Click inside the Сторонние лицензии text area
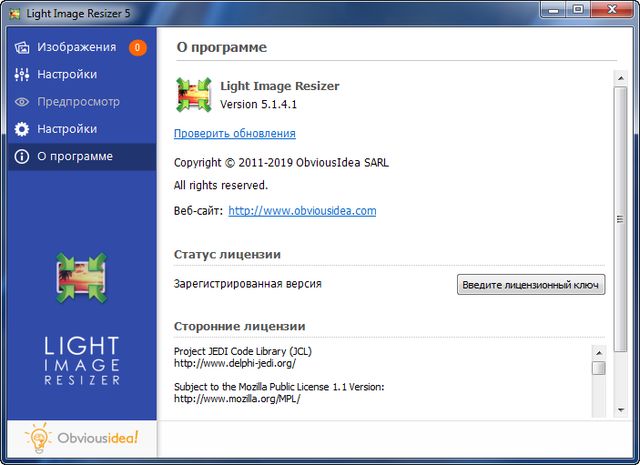640x465 pixels. 380,380
